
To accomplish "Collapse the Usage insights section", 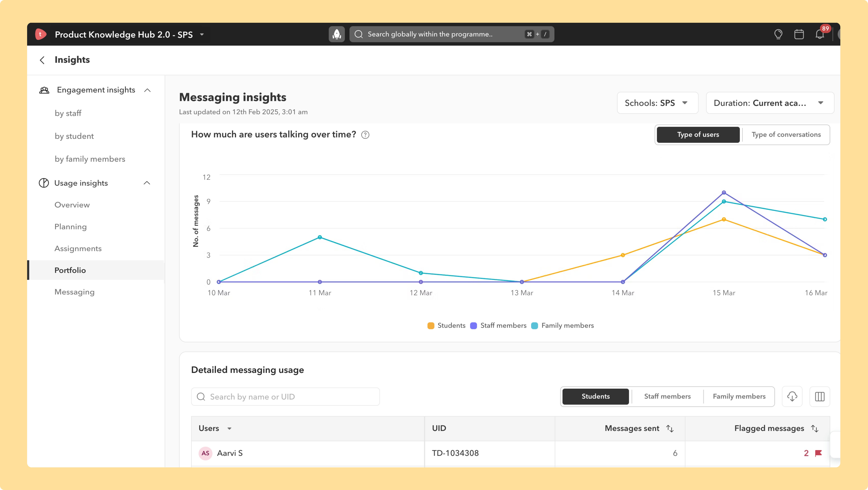I will point(147,183).
